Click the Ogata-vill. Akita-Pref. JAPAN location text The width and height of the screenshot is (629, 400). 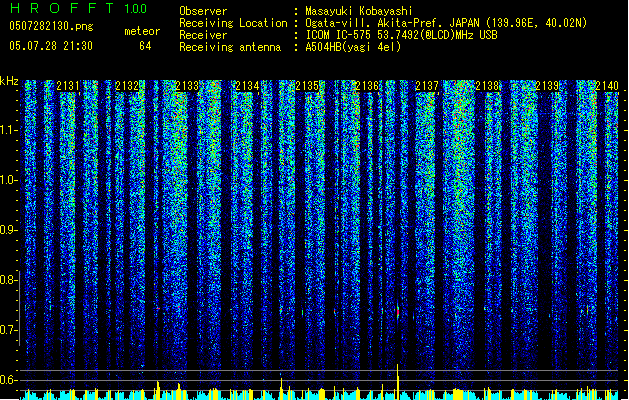coord(446,23)
